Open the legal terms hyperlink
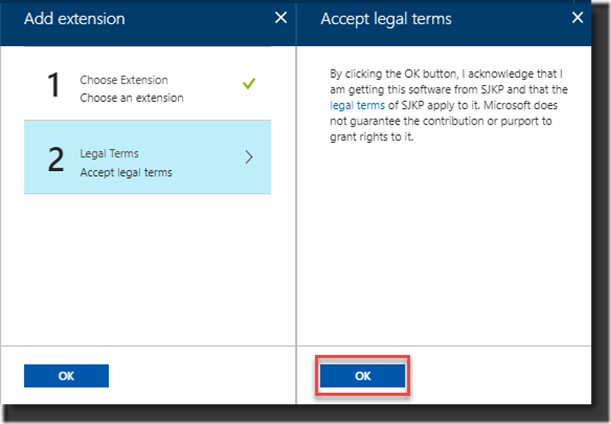The width and height of the screenshot is (611, 424). pos(357,105)
